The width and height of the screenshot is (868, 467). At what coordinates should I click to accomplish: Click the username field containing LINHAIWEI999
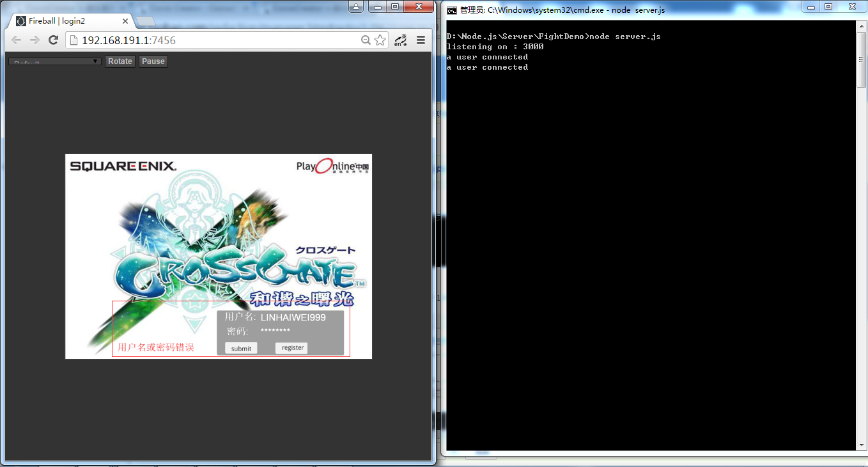click(293, 318)
